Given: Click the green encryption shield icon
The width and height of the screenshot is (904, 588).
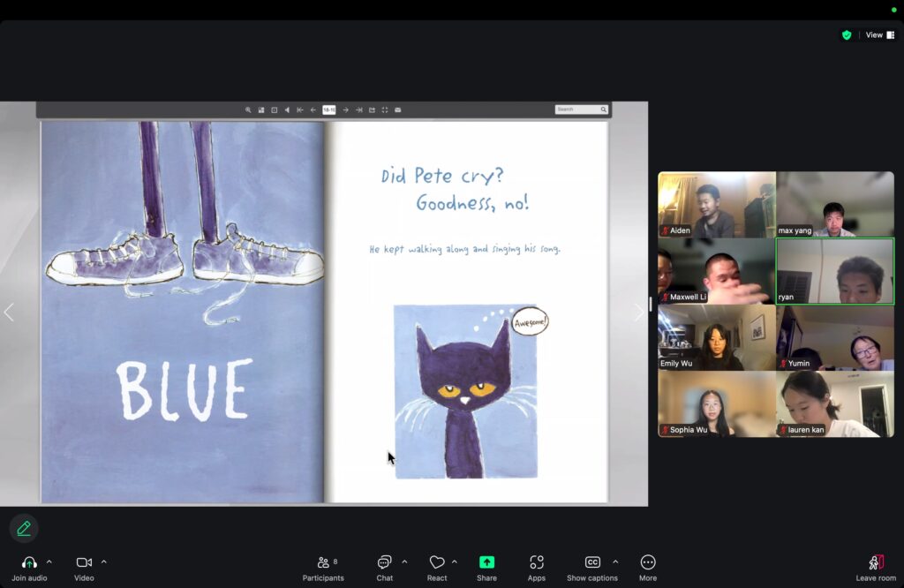Looking at the screenshot, I should 847,35.
